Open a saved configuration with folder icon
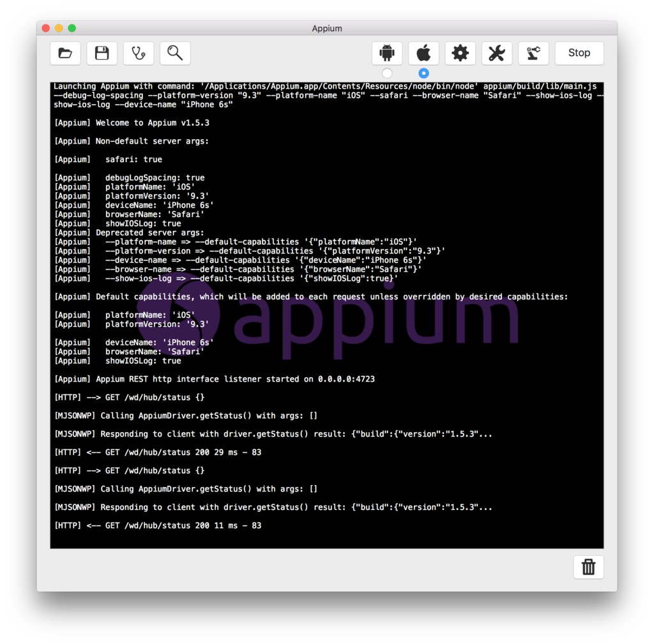 (65, 53)
